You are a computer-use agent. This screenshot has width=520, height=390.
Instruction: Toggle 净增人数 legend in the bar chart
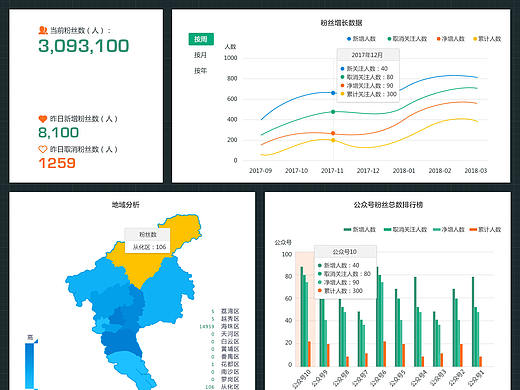449,229
